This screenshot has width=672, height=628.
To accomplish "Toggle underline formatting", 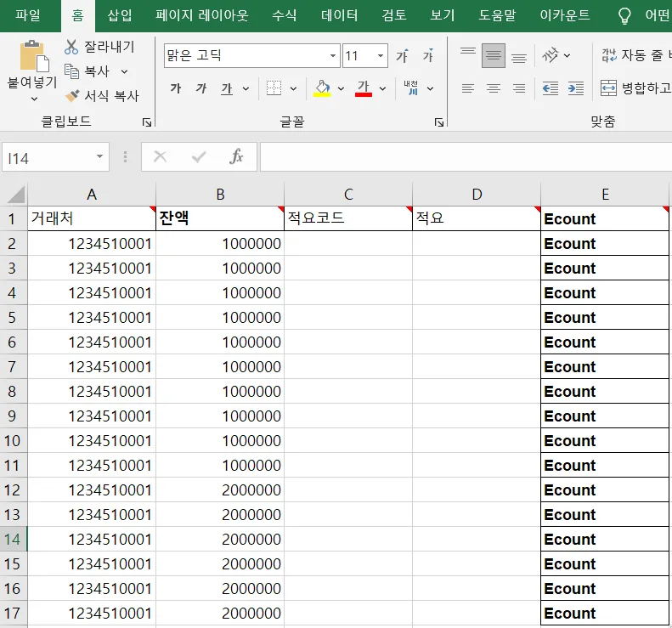I will click(x=227, y=88).
